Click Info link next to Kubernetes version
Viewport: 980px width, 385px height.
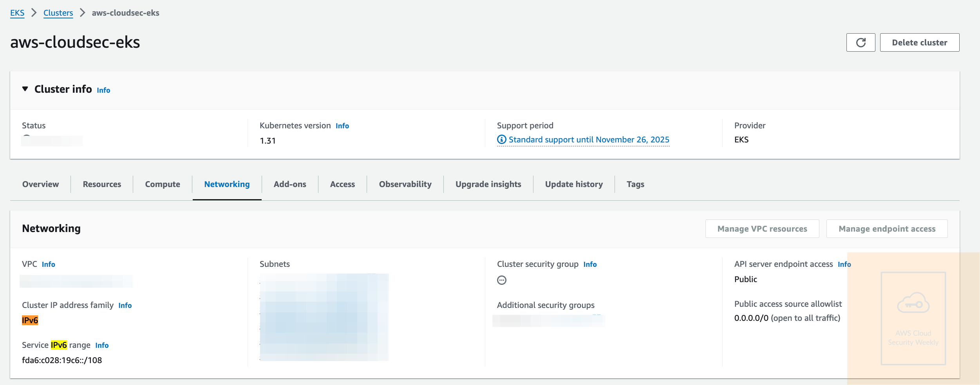[342, 126]
